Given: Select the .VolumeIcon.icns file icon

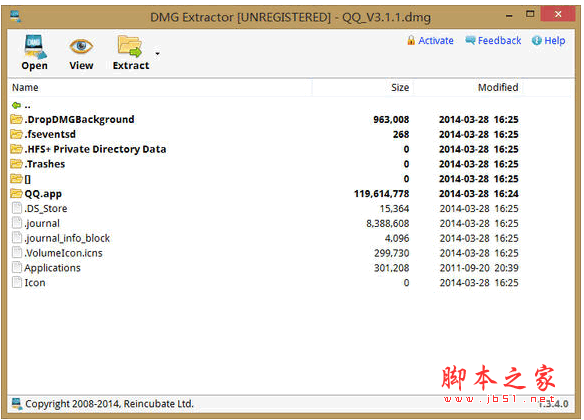Looking at the screenshot, I should 17,253.
